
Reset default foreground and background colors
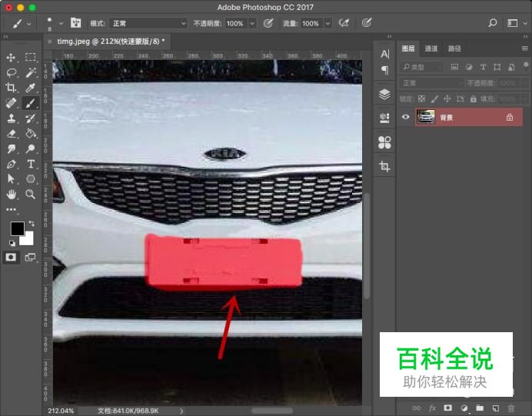coord(12,243)
